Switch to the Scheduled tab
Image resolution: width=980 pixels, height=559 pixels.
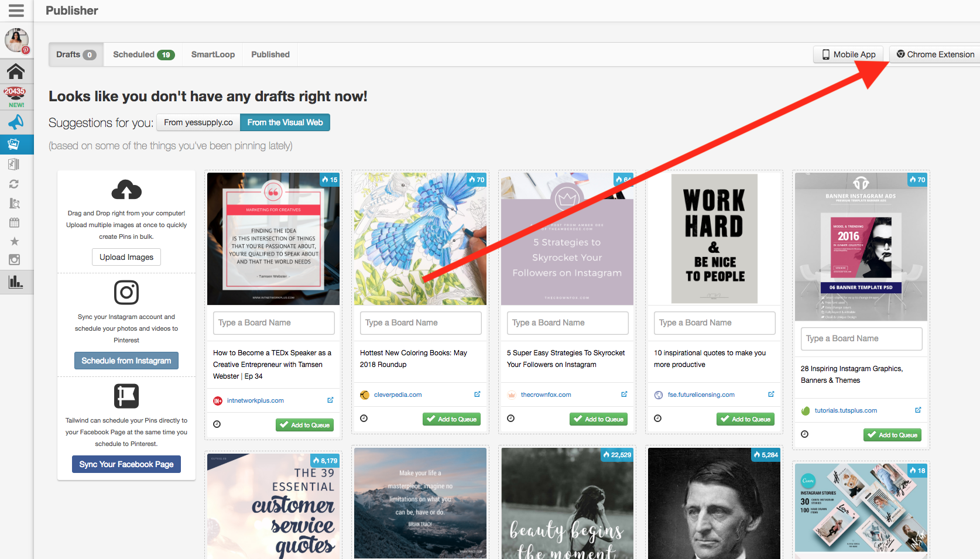coord(143,54)
